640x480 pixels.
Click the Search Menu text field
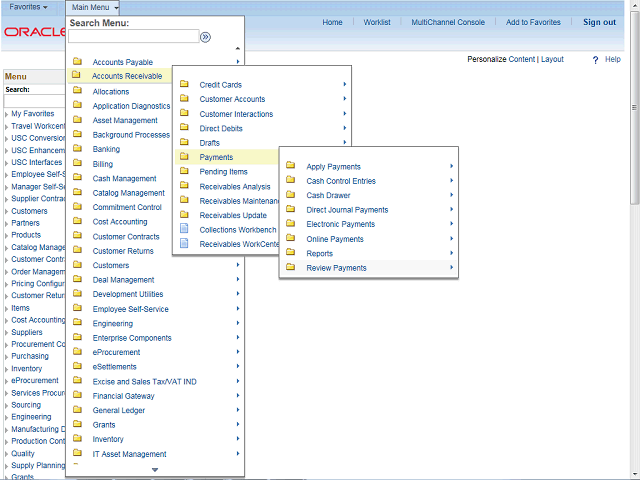point(133,37)
